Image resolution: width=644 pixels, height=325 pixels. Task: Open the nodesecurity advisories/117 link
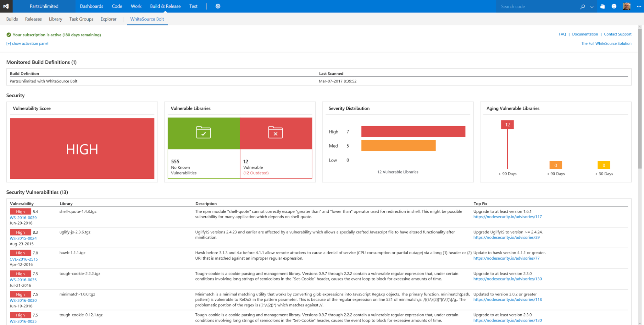508,217
